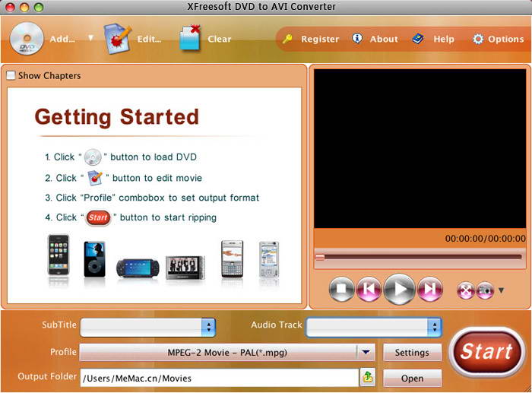Open the Add dropdown arrow
This screenshot has height=393, width=532.
click(90, 38)
